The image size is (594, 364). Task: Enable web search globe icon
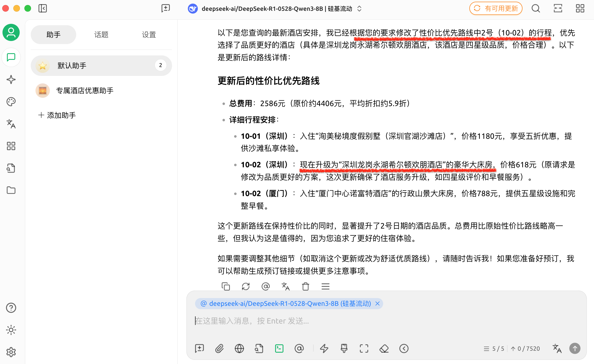[x=239, y=348]
